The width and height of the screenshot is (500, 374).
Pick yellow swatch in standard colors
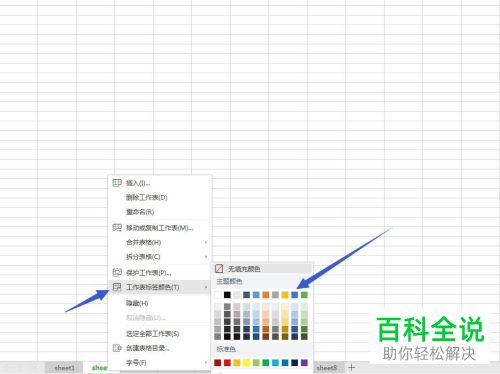point(247,362)
